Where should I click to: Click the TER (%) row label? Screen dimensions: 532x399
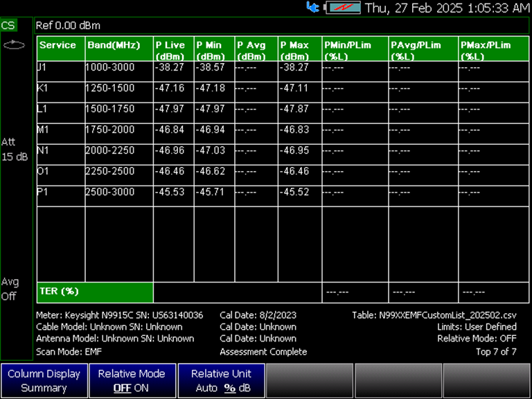[95, 292]
